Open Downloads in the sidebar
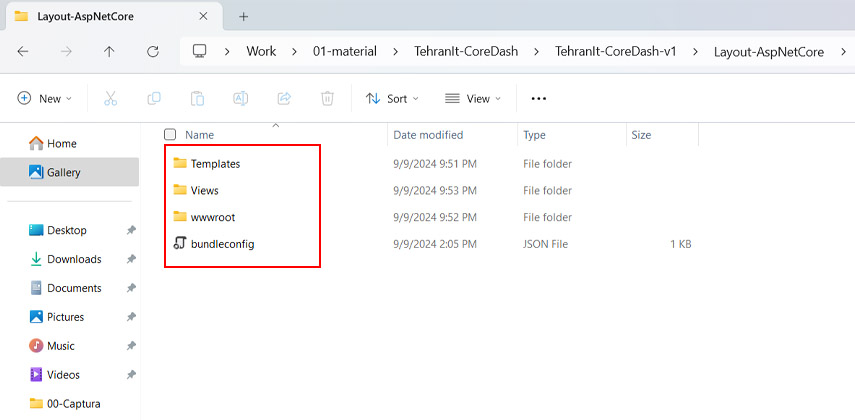This screenshot has height=420, width=855. click(x=74, y=259)
